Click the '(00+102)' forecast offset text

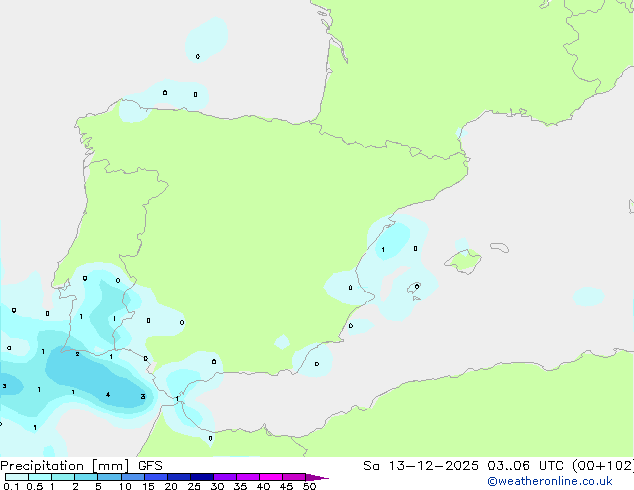click(x=603, y=466)
